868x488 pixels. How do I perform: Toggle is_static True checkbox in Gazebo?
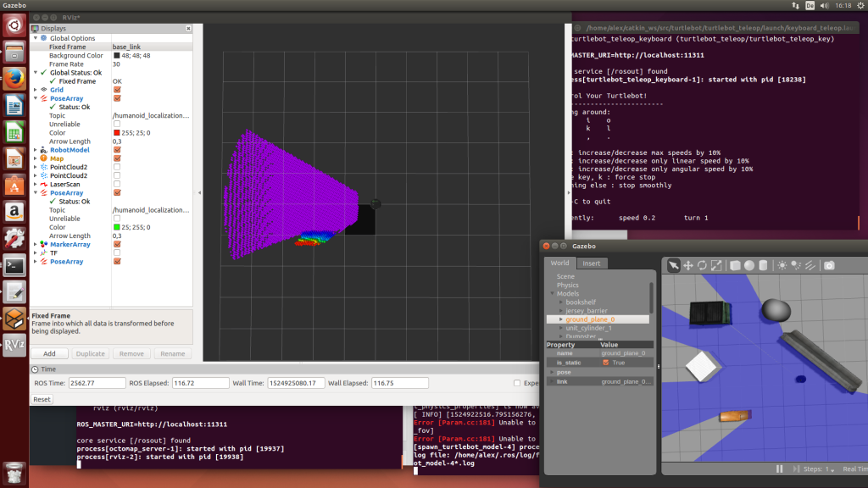tap(605, 363)
